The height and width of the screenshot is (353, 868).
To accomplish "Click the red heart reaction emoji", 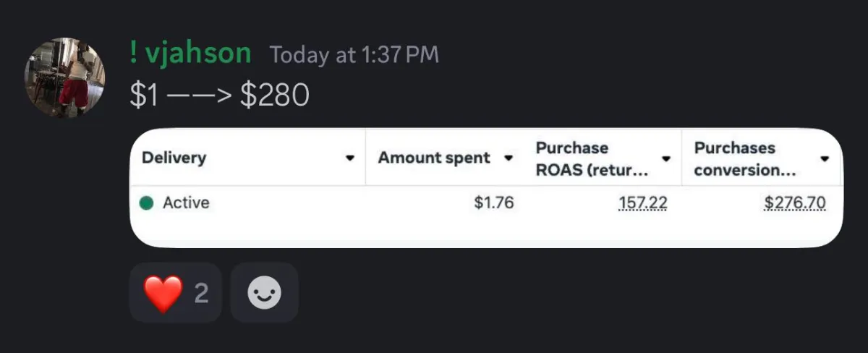I will [163, 293].
